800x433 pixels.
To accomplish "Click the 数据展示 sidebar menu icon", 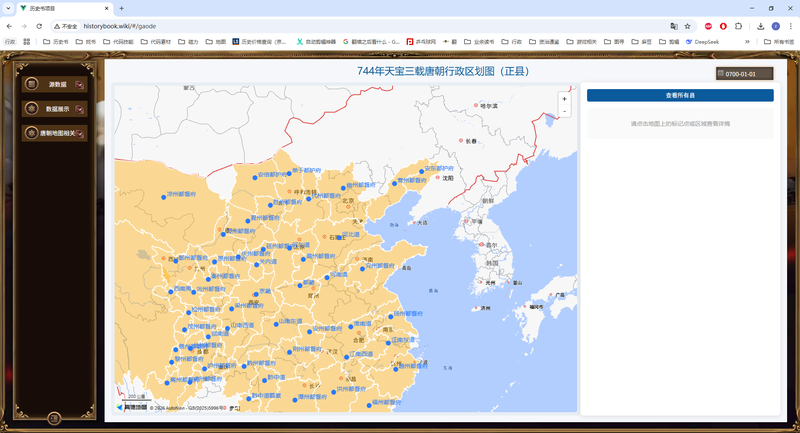I will pos(31,108).
